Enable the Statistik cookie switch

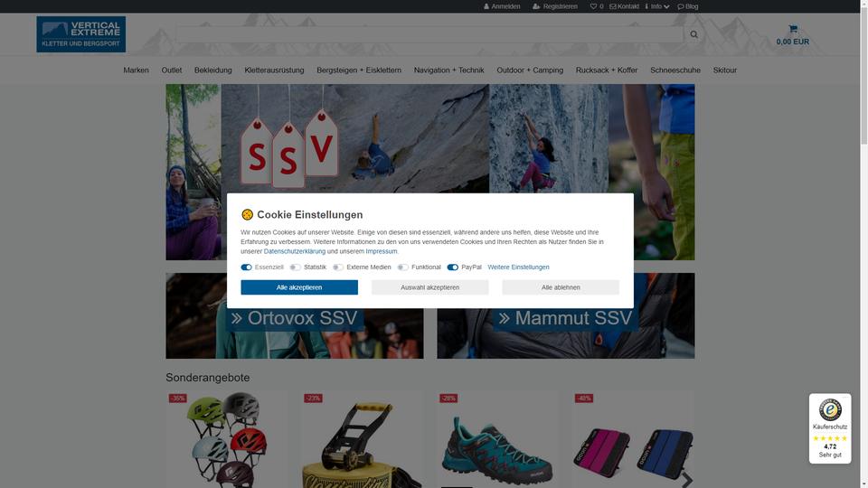pos(295,267)
